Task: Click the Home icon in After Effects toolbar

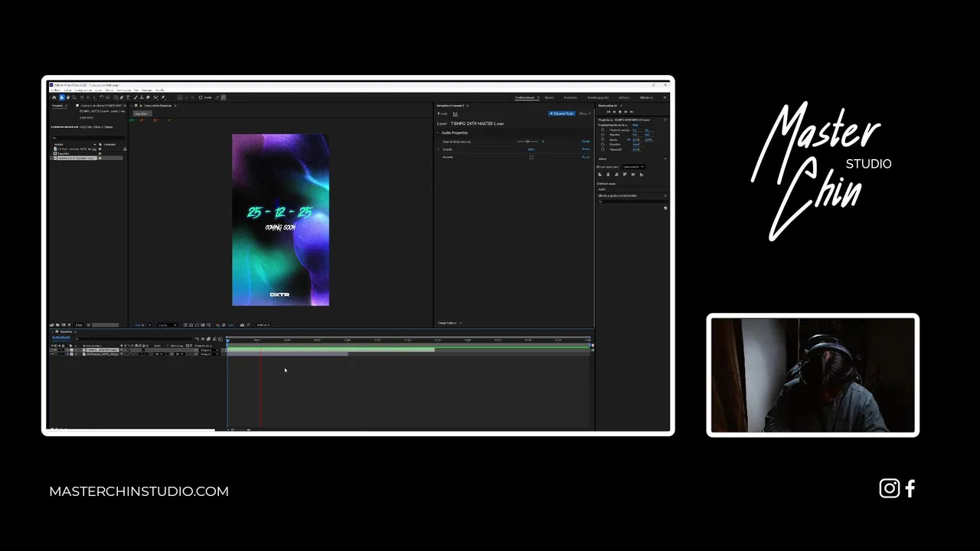Action: point(54,97)
